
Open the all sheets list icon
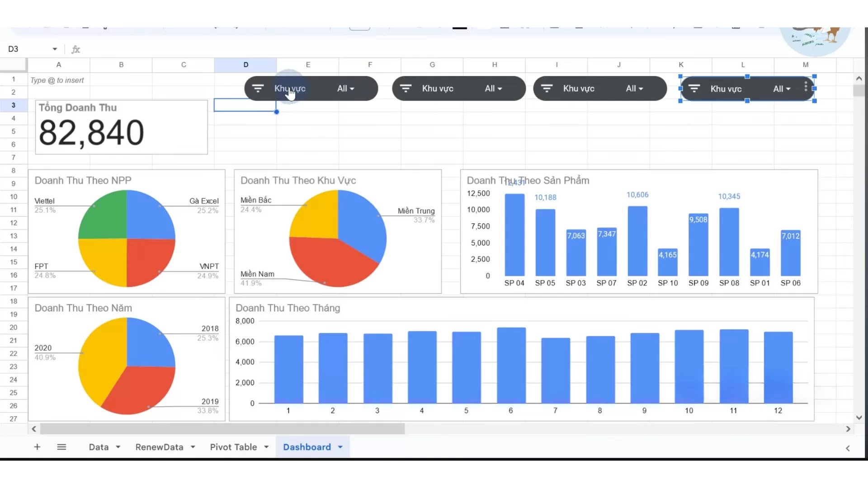pyautogui.click(x=62, y=447)
